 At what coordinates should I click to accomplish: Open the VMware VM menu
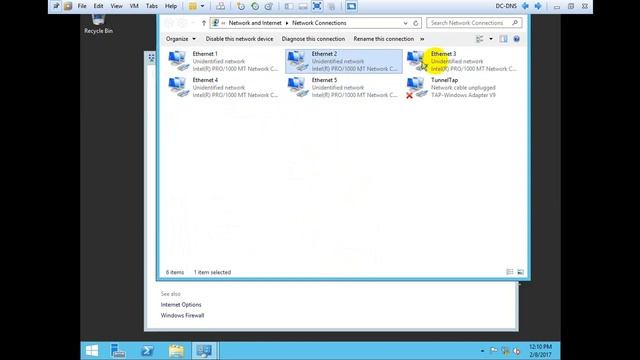pos(134,6)
